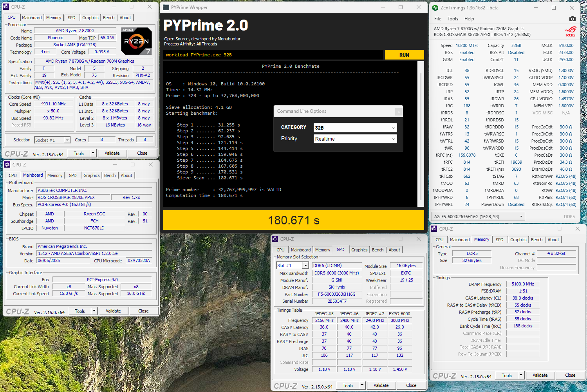The height and width of the screenshot is (392, 587).
Task: Click the EXPO-6000 voltage 1.450 V cell
Action: coord(400,369)
